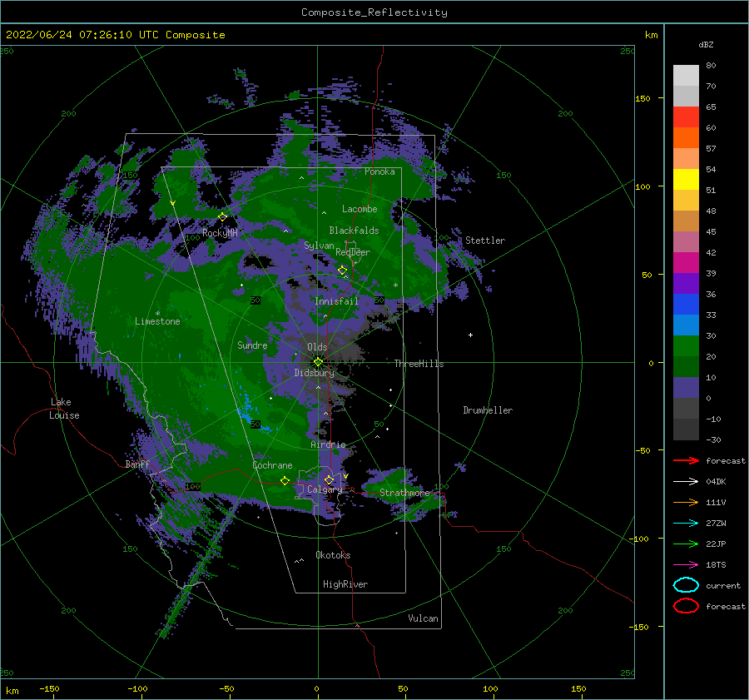Click the Sylvan label
The width and height of the screenshot is (749, 700).
319,246
